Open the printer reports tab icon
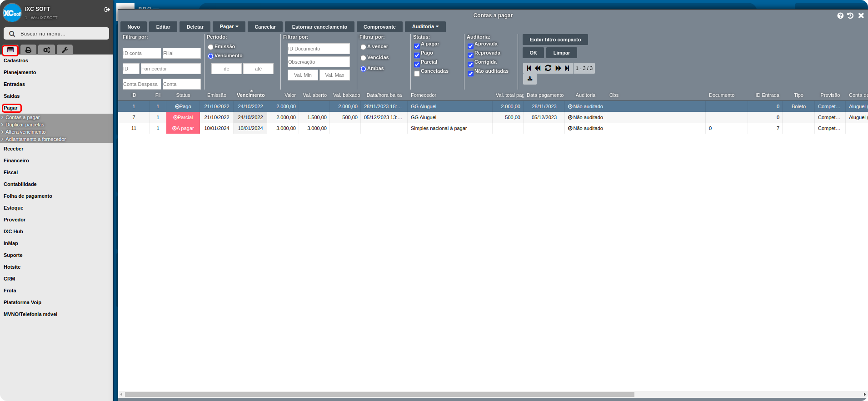 (x=28, y=50)
